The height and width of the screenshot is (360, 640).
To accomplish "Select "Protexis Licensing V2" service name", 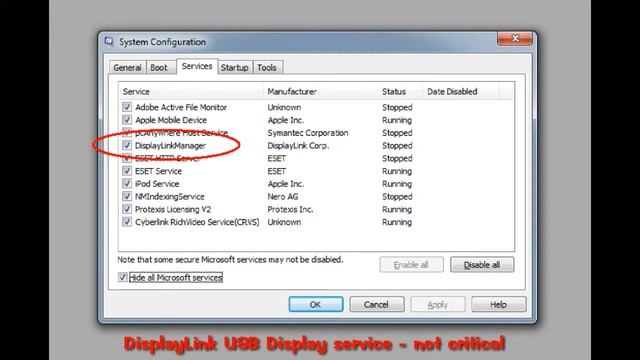I will [173, 209].
